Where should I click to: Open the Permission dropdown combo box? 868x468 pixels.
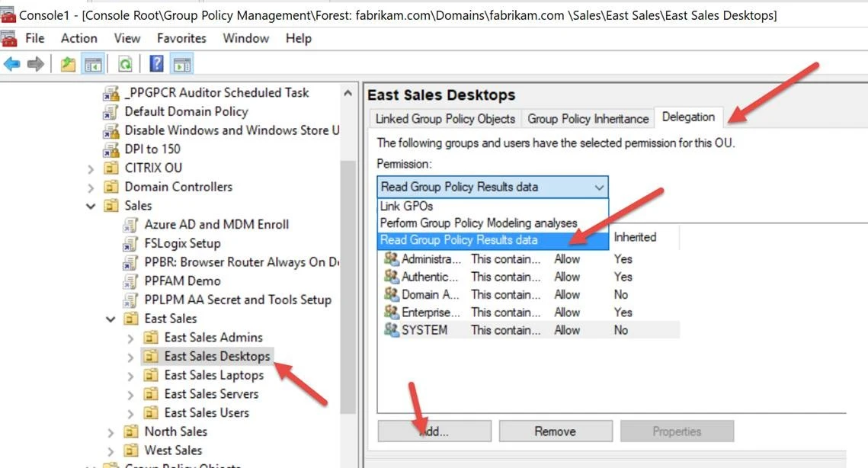(492, 187)
